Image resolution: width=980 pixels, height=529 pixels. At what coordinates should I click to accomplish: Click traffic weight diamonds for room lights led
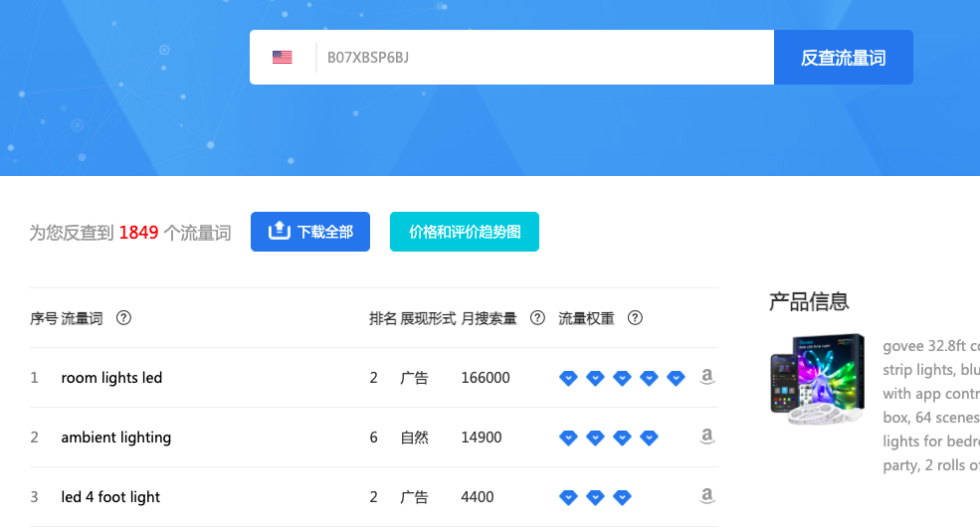click(x=622, y=378)
